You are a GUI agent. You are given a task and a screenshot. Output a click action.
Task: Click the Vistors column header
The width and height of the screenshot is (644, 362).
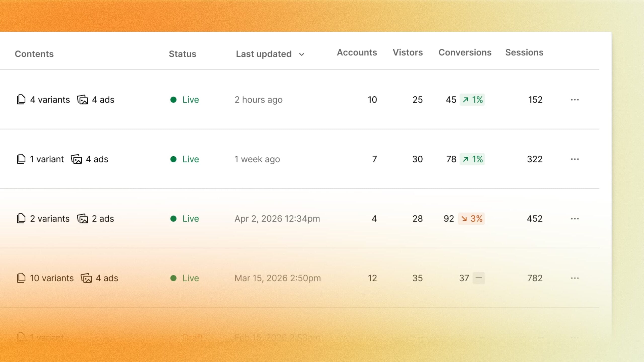[x=408, y=52]
